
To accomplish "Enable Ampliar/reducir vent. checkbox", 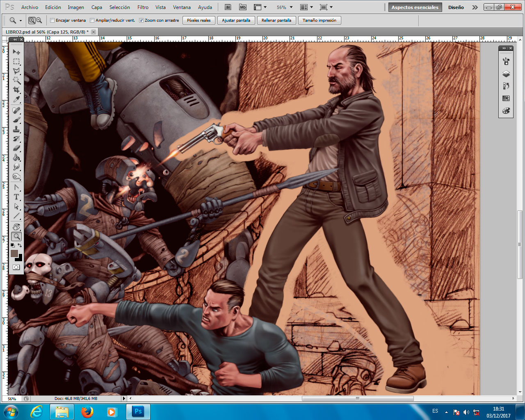I will (x=92, y=20).
